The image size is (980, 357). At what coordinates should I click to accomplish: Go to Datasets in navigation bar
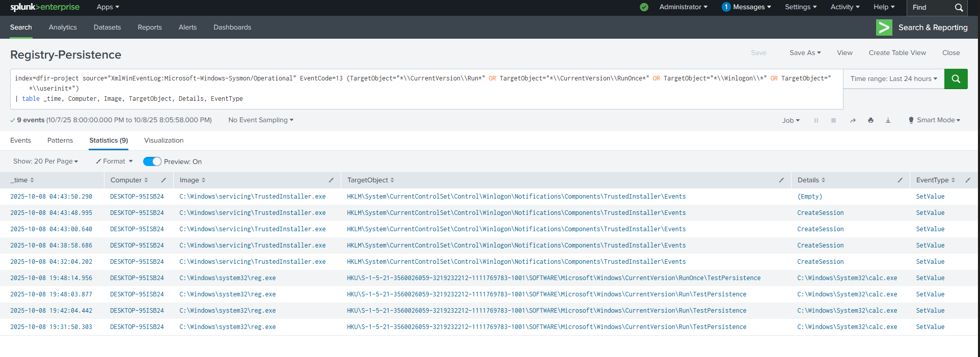point(107,28)
